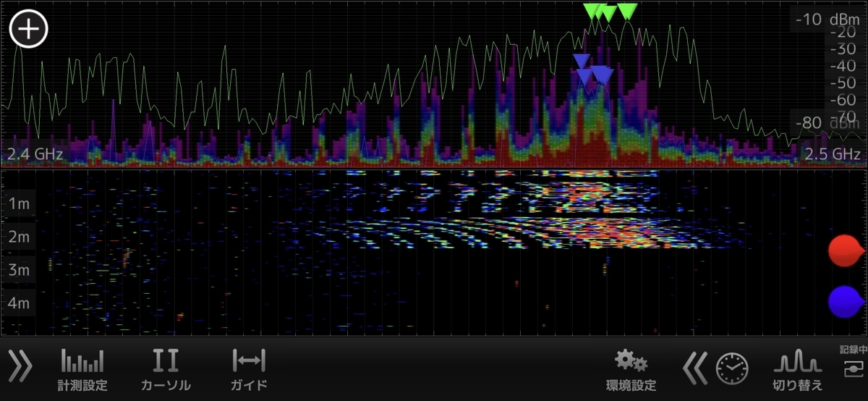
Task: Expand toolbar with right double-chevron
Action: 20,366
